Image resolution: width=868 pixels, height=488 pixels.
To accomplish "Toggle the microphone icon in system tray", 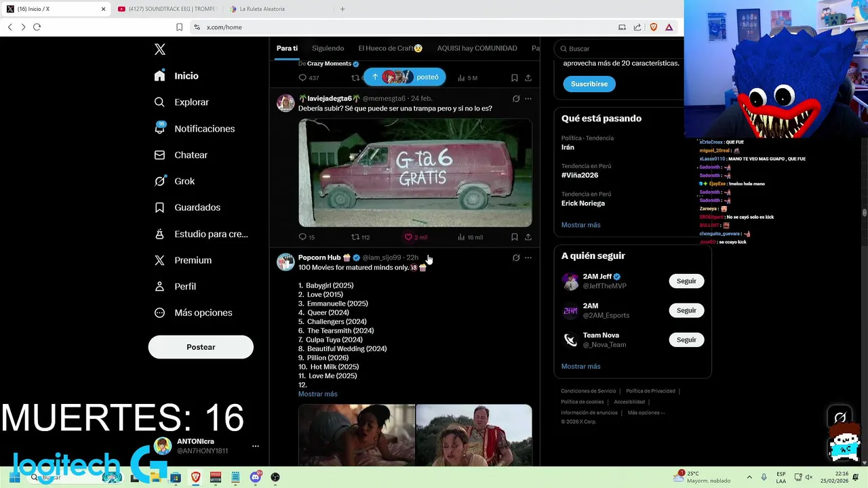I will coord(764,477).
